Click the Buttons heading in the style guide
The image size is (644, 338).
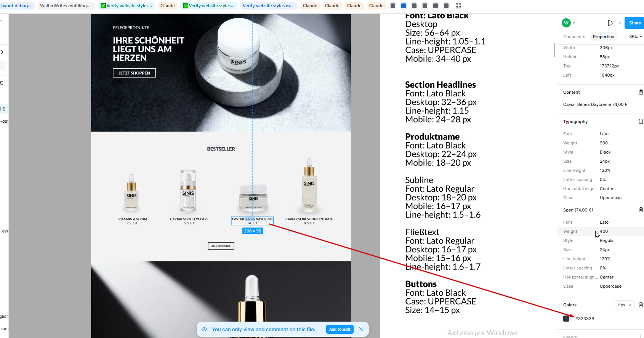(x=421, y=284)
